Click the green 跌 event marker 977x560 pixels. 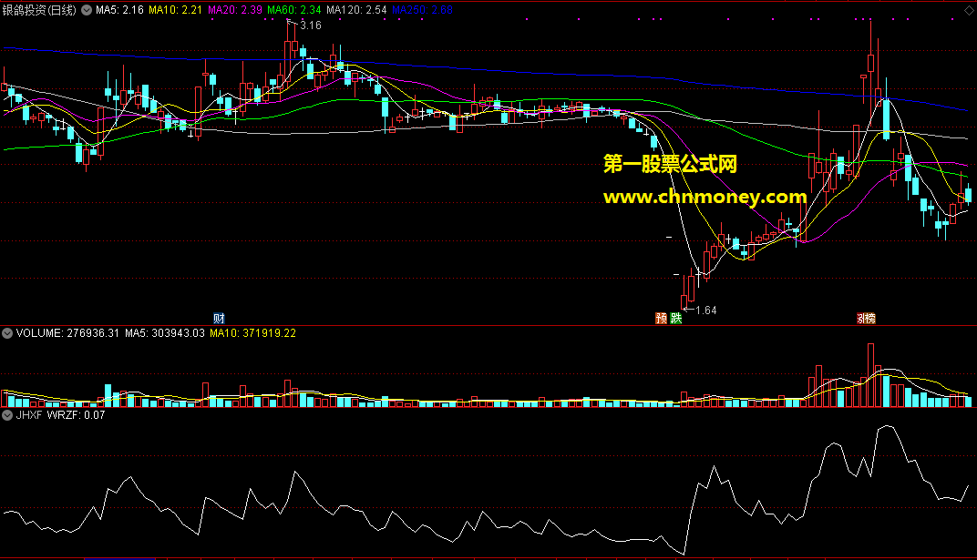coord(676,319)
